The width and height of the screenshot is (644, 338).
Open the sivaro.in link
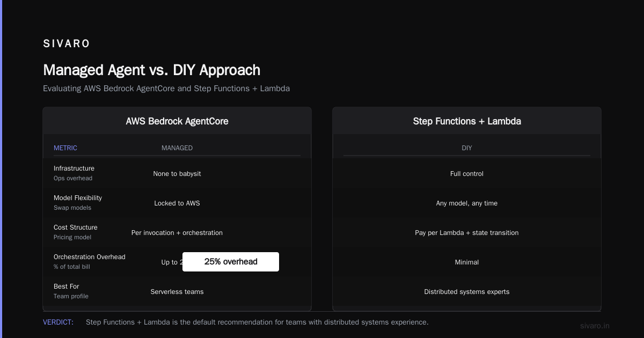pos(595,326)
